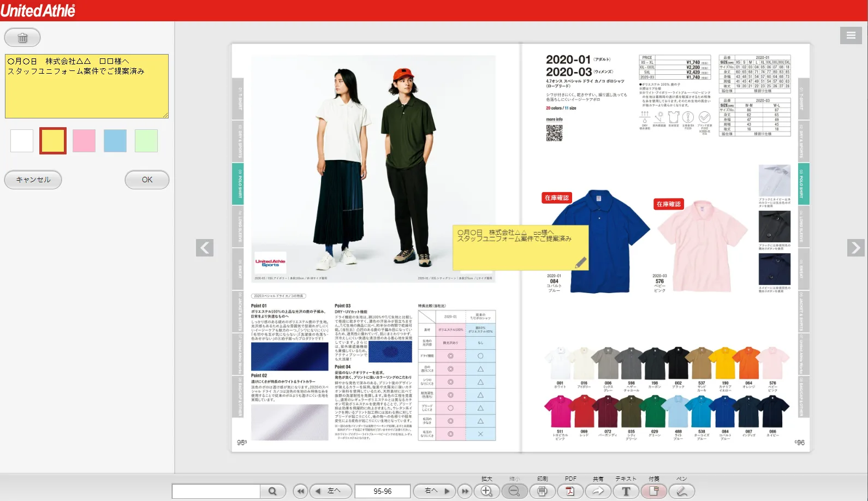Click 在庫確認 on the baby pink polo
Viewport: 868px width, 501px height.
[x=669, y=204]
